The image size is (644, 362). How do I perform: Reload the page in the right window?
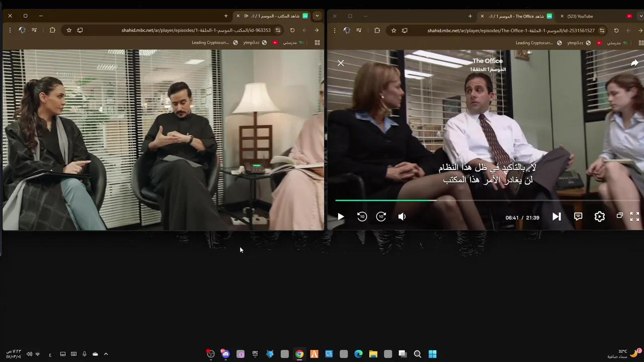pyautogui.click(x=616, y=30)
